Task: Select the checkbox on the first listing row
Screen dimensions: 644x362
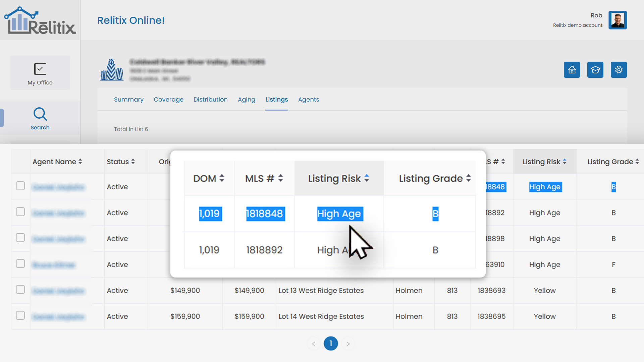Action: coord(20,185)
